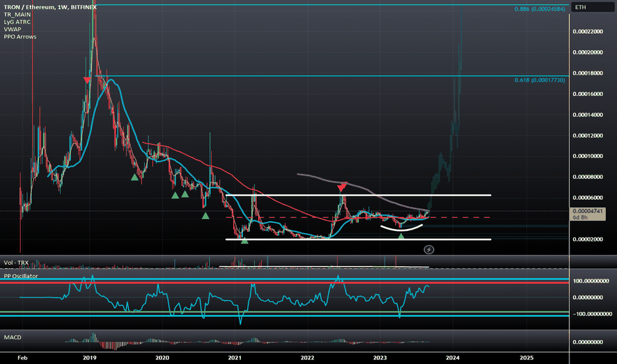Click the 2020 time axis label

coord(162,357)
